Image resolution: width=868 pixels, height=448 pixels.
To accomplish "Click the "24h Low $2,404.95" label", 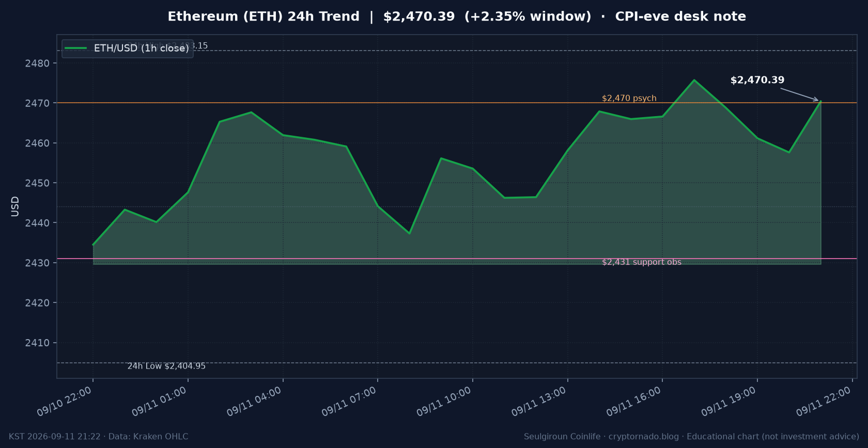I will pos(166,366).
